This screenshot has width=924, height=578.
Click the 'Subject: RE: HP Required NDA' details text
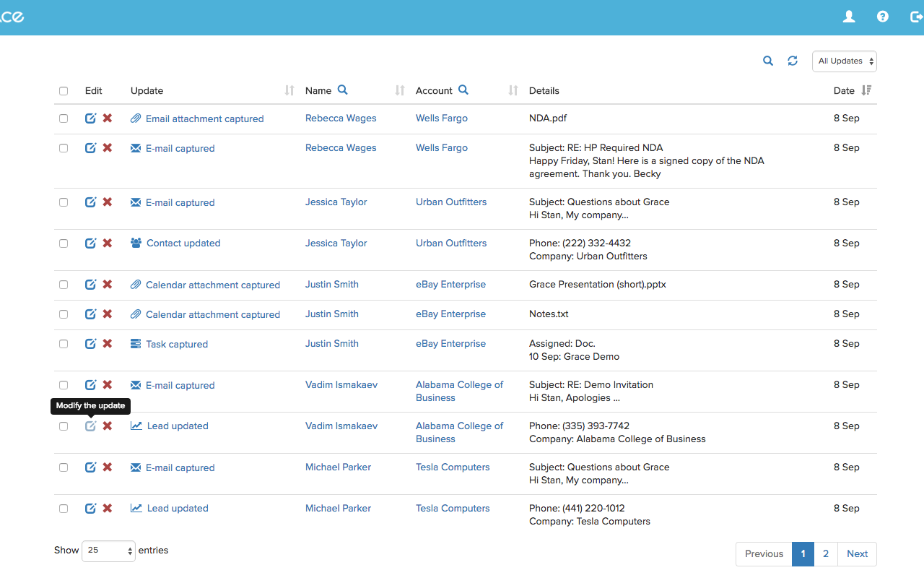pos(596,147)
